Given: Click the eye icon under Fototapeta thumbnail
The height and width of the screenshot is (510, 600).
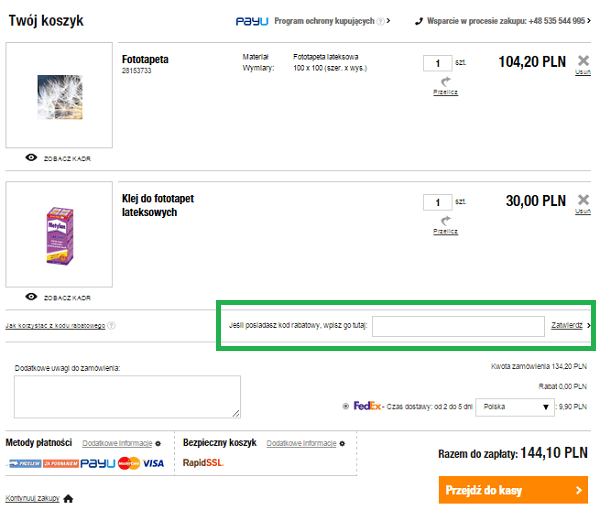Looking at the screenshot, I should pos(31,158).
